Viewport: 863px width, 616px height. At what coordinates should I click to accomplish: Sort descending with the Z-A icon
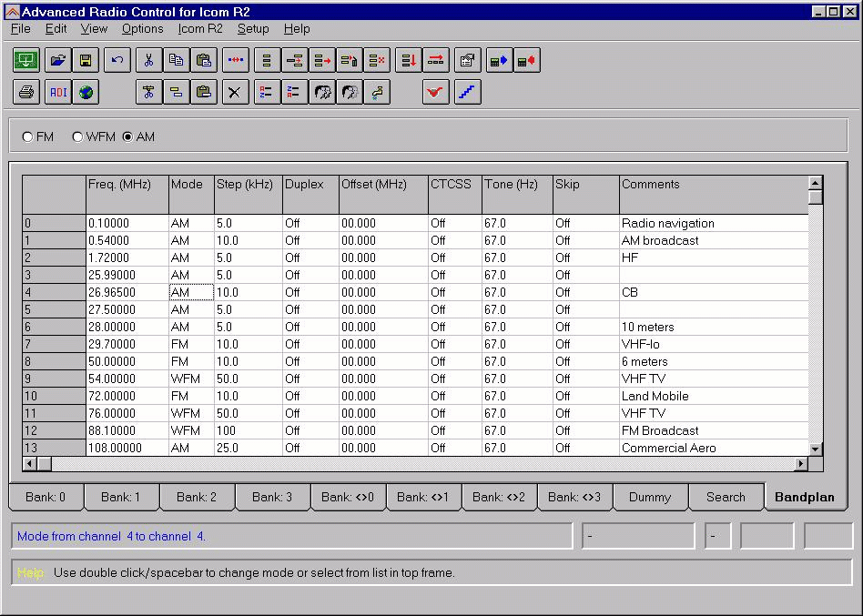click(295, 92)
